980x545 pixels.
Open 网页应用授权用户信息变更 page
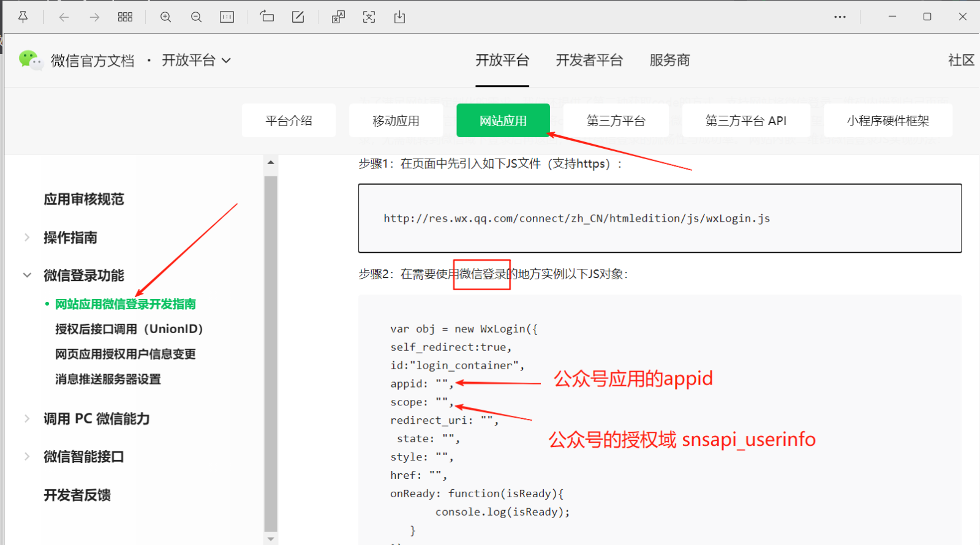(x=126, y=355)
